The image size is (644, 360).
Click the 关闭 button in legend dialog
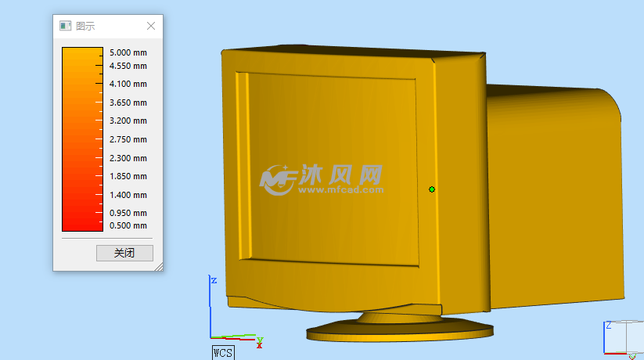124,253
